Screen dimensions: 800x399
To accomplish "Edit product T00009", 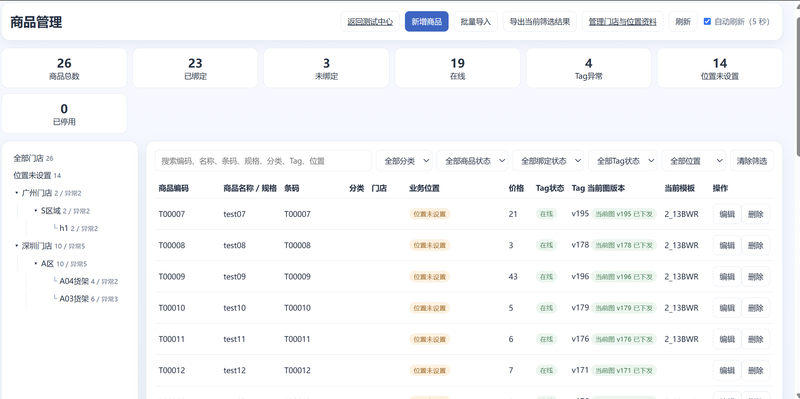I will pos(727,277).
